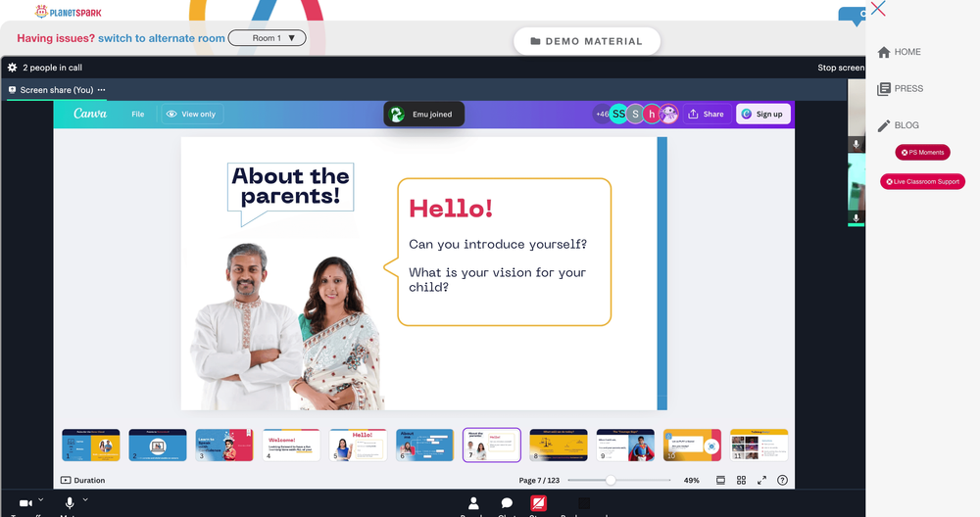The height and width of the screenshot is (517, 980).
Task: Click the chat speech bubble near close X
Action: (852, 16)
